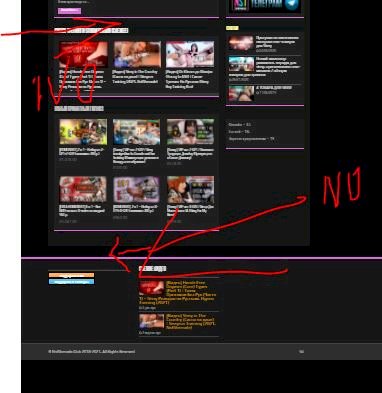Open the first sidebar post thumbnail
The height and width of the screenshot is (393, 382).
coord(241,43)
